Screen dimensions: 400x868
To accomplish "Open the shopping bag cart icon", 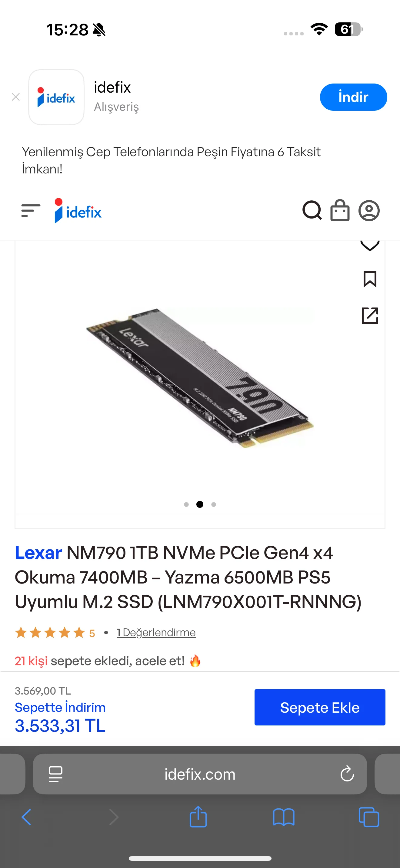I will coord(340,211).
